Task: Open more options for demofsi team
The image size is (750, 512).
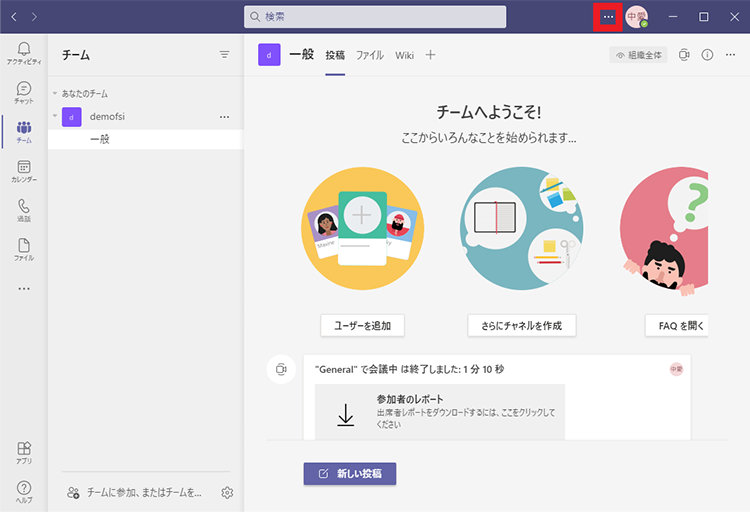Action: [x=224, y=117]
